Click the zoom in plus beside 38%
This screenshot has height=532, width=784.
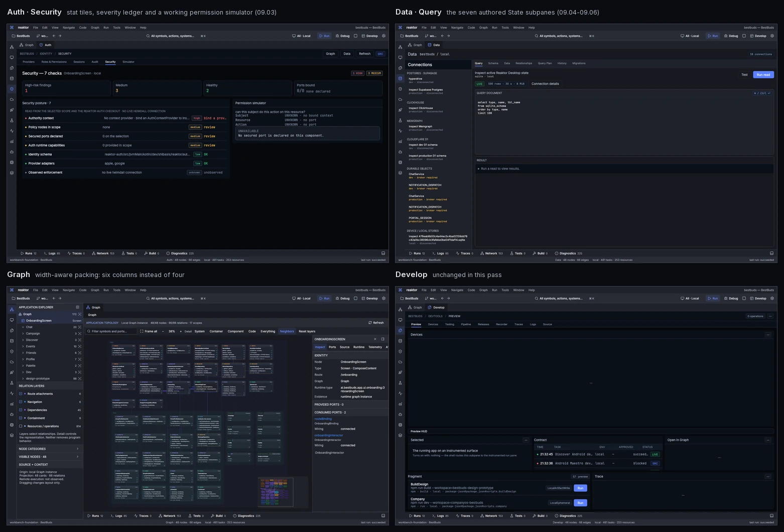pyautogui.click(x=181, y=331)
